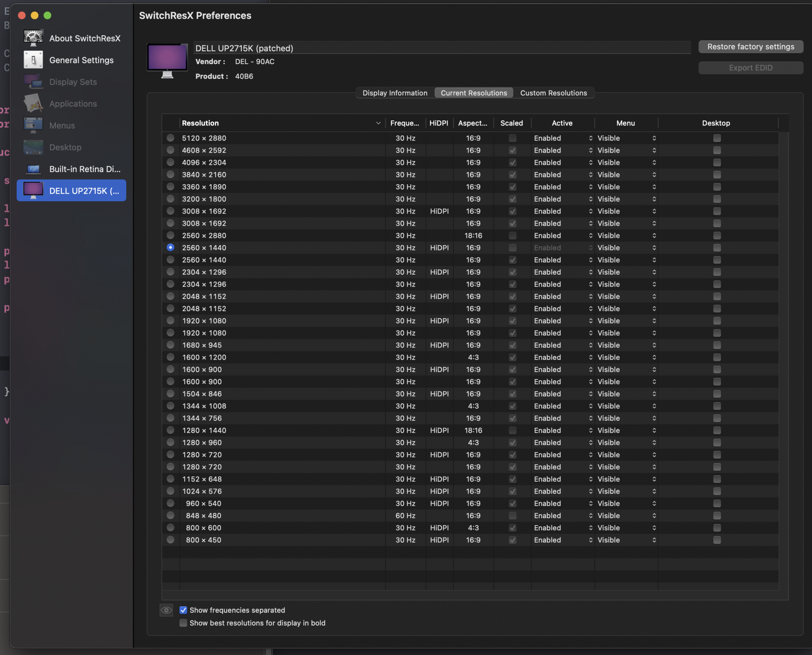Enable Show best resolutions in bold
Image resolution: width=812 pixels, height=655 pixels.
coord(184,623)
